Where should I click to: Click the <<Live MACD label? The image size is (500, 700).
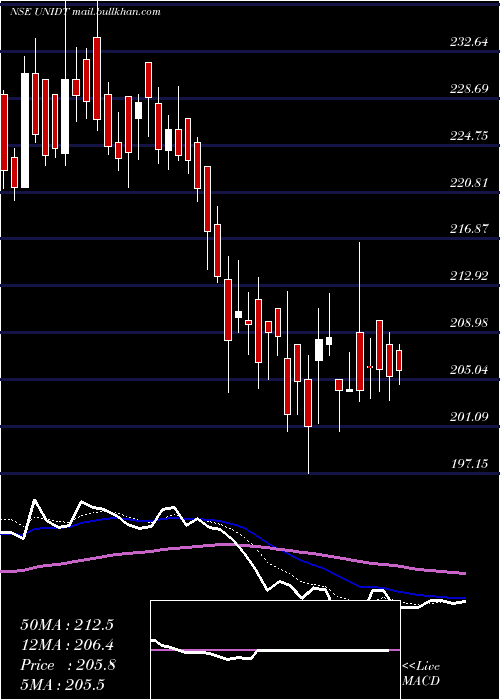(421, 674)
